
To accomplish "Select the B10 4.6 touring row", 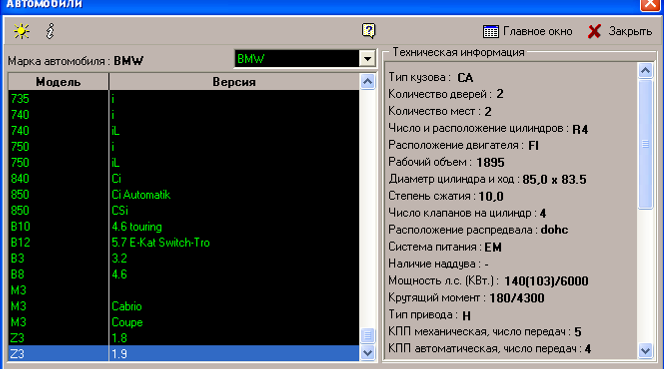I will (183, 227).
